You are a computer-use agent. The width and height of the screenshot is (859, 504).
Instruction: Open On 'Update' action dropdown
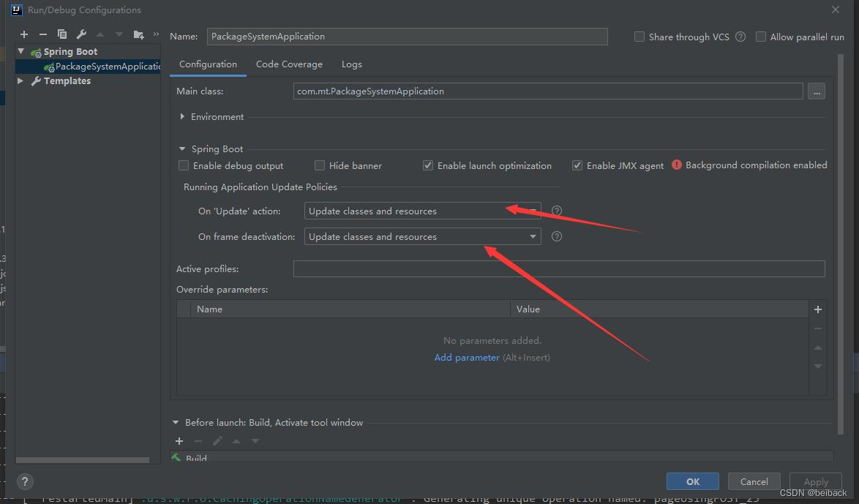click(422, 211)
